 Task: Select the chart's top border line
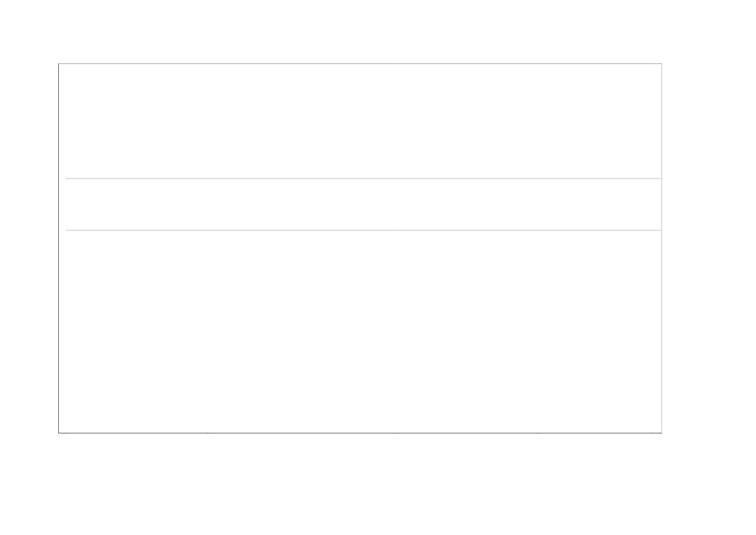(360, 63)
